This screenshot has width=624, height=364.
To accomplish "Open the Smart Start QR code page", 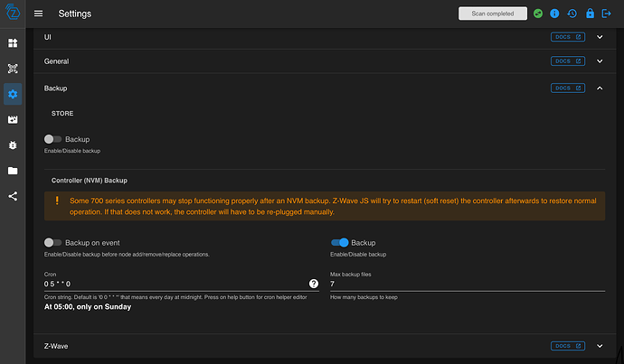I will (x=13, y=69).
